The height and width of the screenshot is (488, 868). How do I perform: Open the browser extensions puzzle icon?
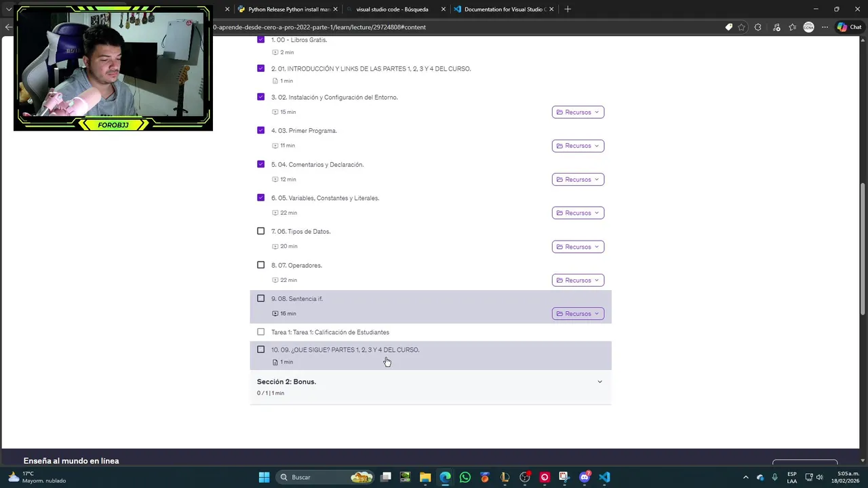pos(758,27)
